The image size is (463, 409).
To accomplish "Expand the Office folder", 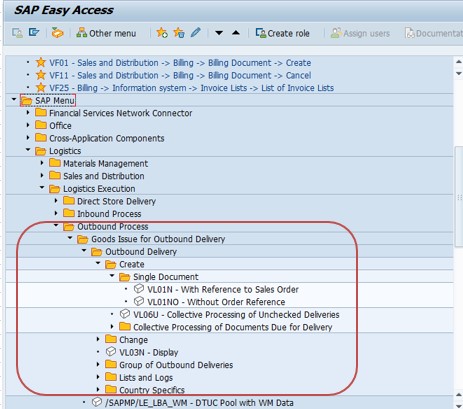I will [28, 125].
